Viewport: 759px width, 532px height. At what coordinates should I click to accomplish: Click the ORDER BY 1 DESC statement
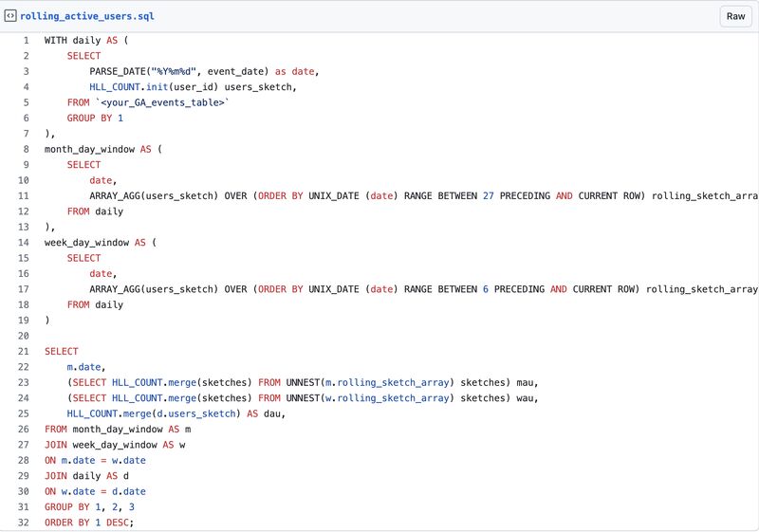pyautogui.click(x=89, y=522)
